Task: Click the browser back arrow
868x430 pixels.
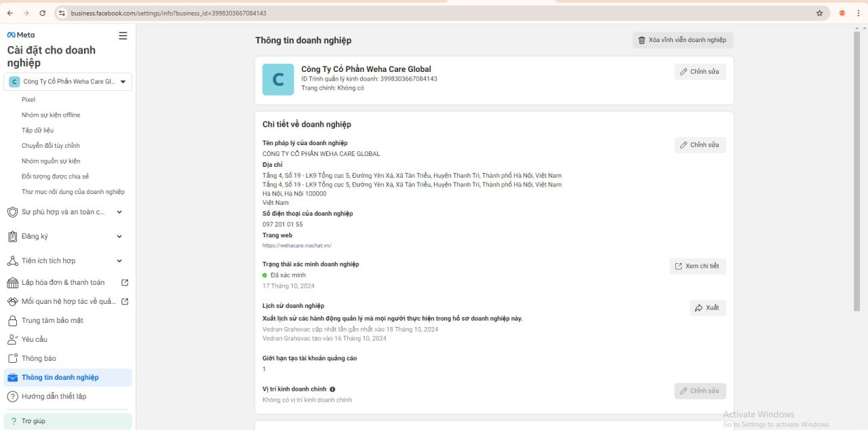Action: 10,13
